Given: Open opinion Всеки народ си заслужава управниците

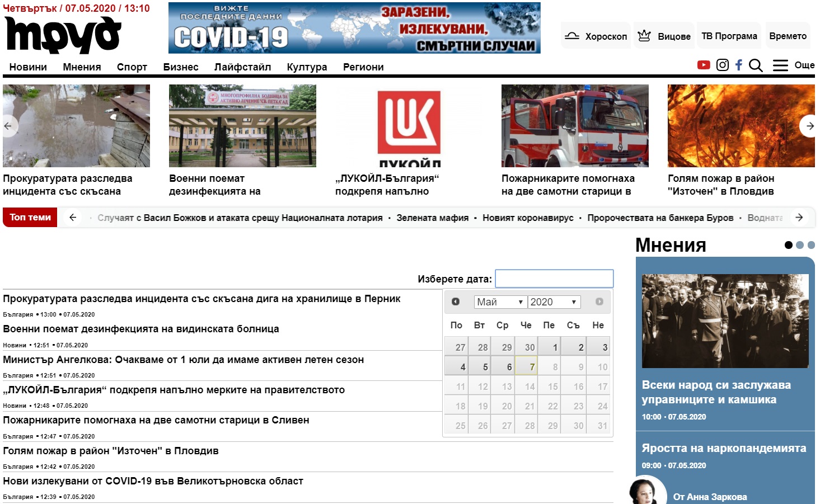Looking at the screenshot, I should click(x=716, y=392).
